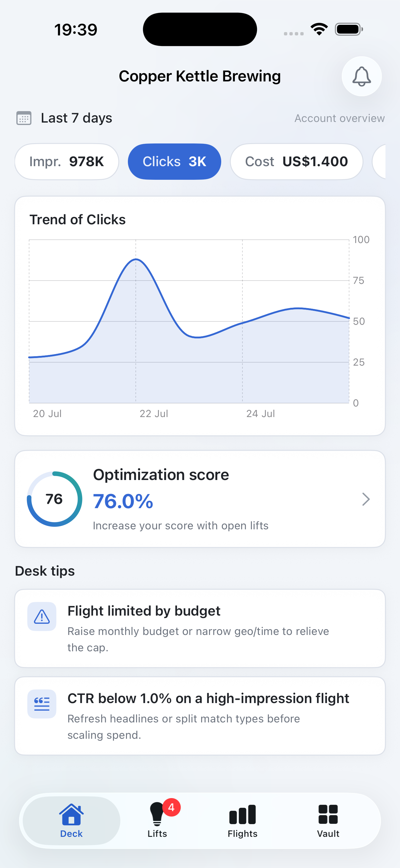The image size is (400, 868).
Task: Tap the peak of the Clicks trend chart
Action: coord(136,259)
